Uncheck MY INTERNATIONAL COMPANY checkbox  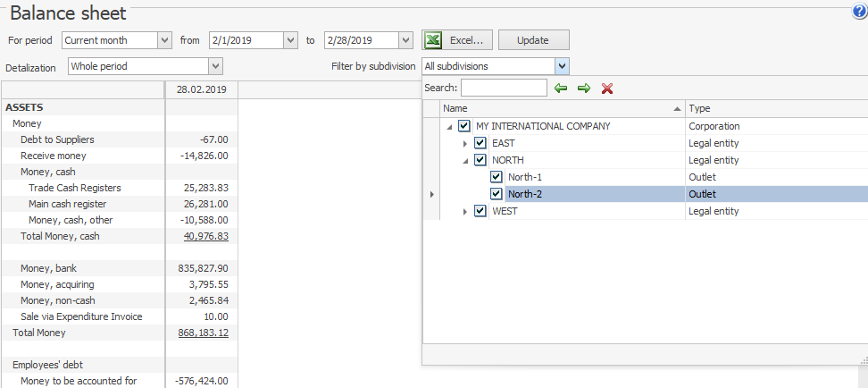(x=464, y=126)
